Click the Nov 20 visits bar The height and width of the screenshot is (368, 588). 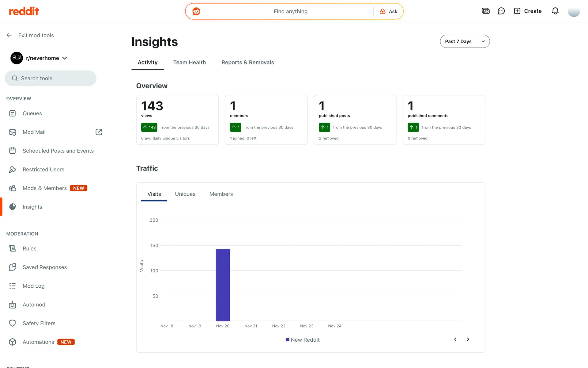223,285
